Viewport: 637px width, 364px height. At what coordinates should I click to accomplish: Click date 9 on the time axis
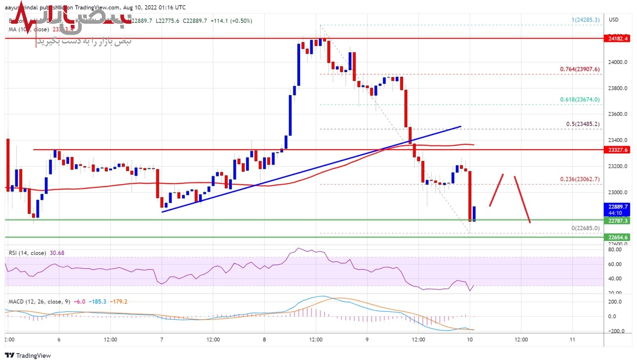point(367,340)
